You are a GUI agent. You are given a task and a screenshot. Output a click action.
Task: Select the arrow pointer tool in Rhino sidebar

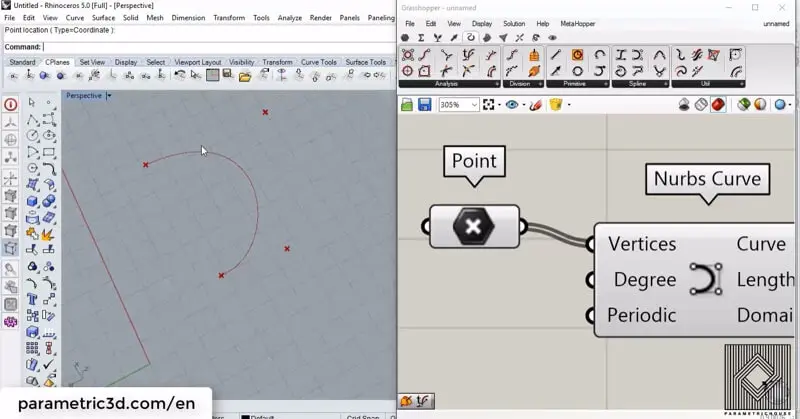point(32,102)
